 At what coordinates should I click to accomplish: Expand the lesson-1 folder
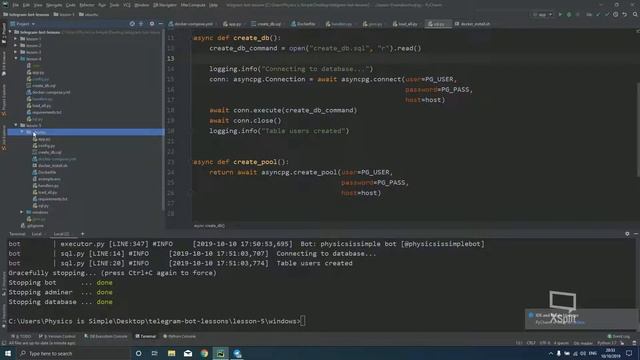pos(16,39)
